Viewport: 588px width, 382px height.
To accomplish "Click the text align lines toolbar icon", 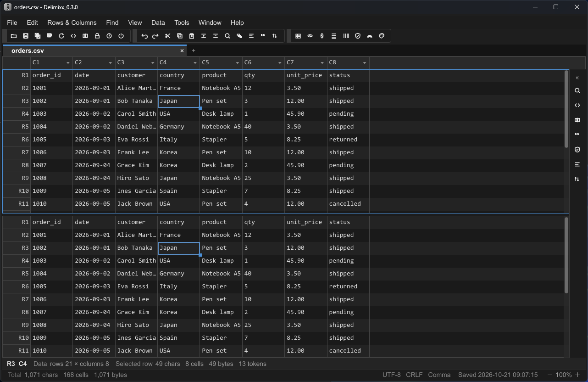I will pyautogui.click(x=251, y=36).
